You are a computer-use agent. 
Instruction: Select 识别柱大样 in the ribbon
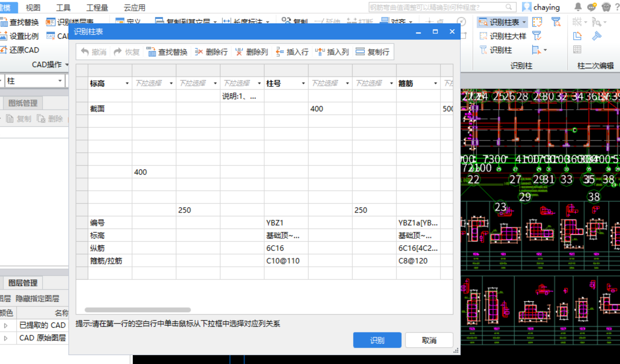point(503,36)
